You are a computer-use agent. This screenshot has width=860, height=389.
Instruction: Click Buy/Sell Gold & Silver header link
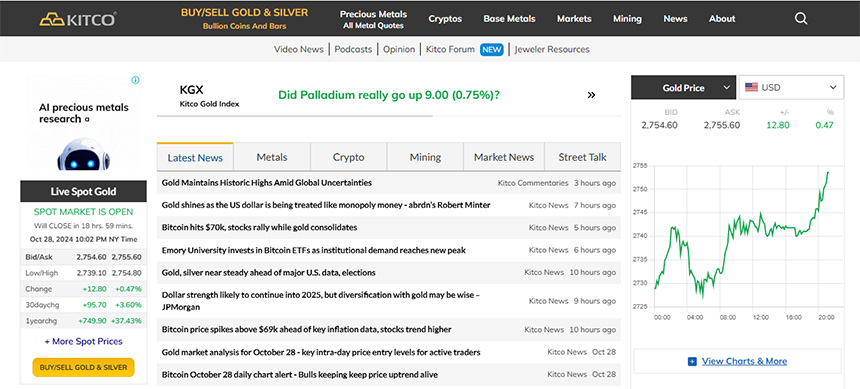(x=245, y=19)
